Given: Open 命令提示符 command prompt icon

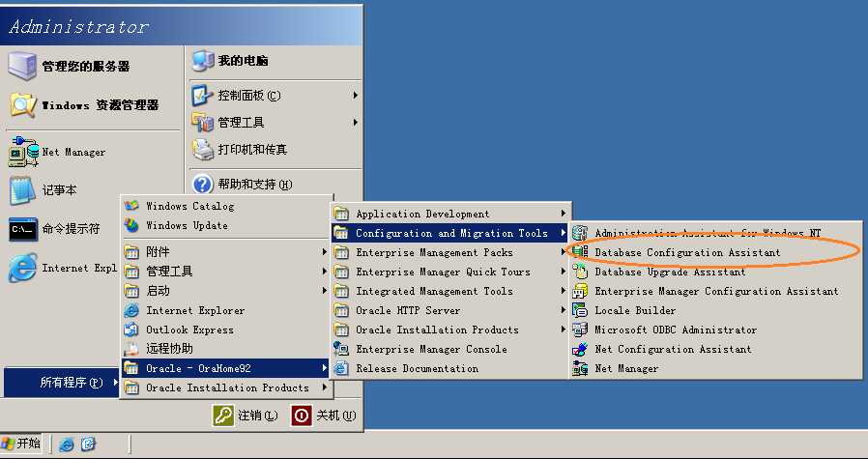Looking at the screenshot, I should pos(23,229).
